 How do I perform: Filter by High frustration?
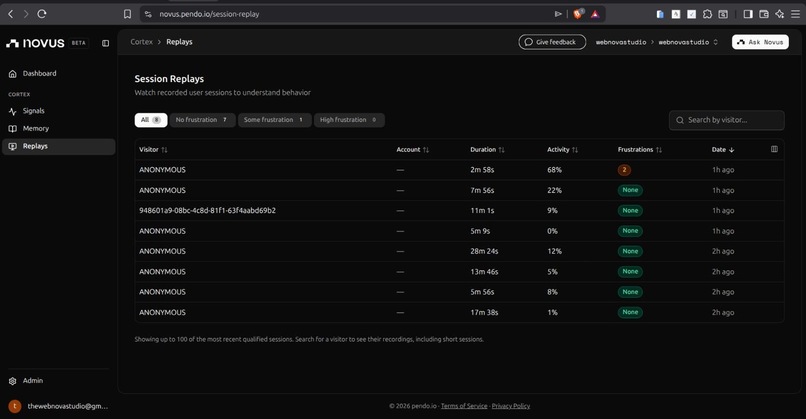pyautogui.click(x=349, y=120)
